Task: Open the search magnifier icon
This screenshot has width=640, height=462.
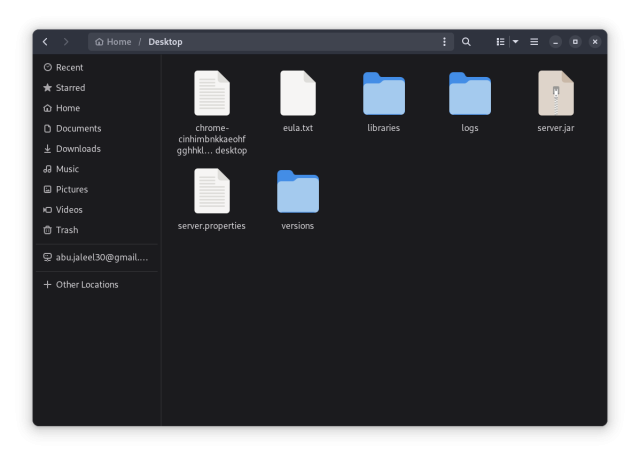Action: coord(466,42)
